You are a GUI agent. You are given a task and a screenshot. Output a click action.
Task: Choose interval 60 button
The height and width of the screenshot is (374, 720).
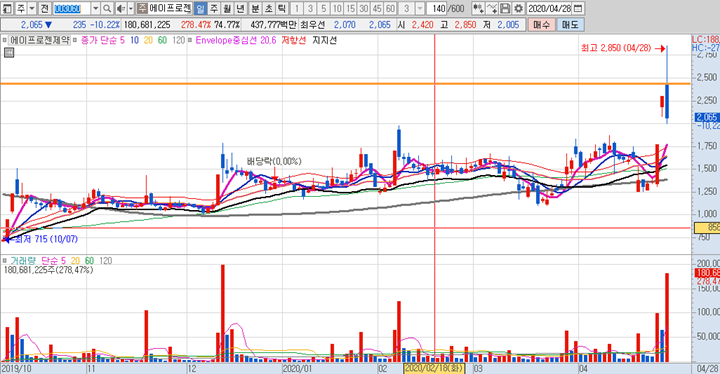pyautogui.click(x=390, y=8)
